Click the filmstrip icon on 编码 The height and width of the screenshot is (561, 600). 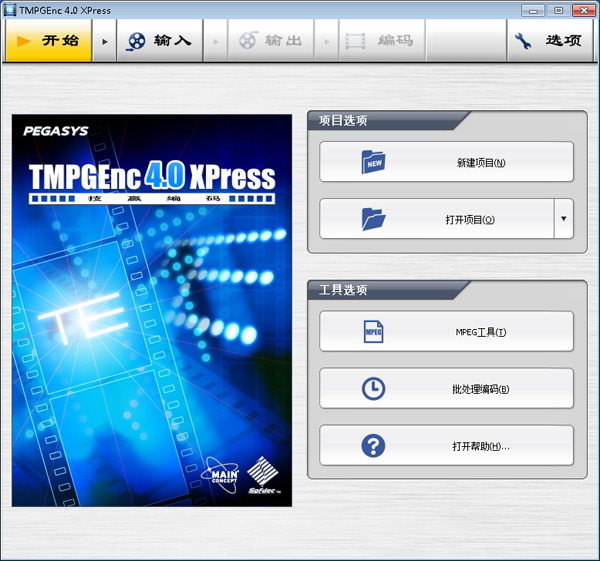pos(355,41)
